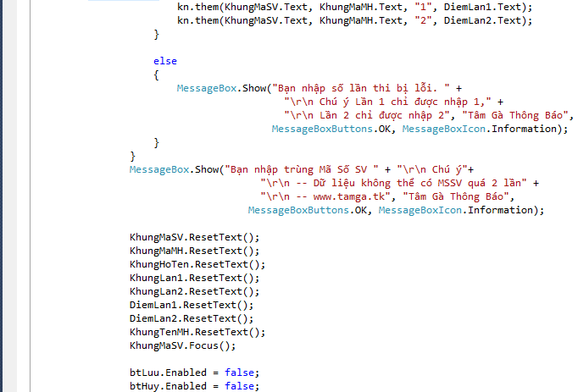This screenshot has width=578, height=392.
Task: Click the KhungLan2.ResetText() line
Action: coord(195,292)
